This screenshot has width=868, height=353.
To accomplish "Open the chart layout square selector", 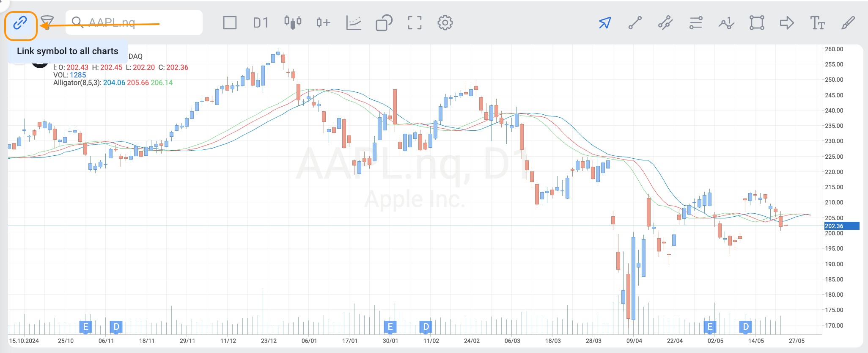I will pos(230,22).
